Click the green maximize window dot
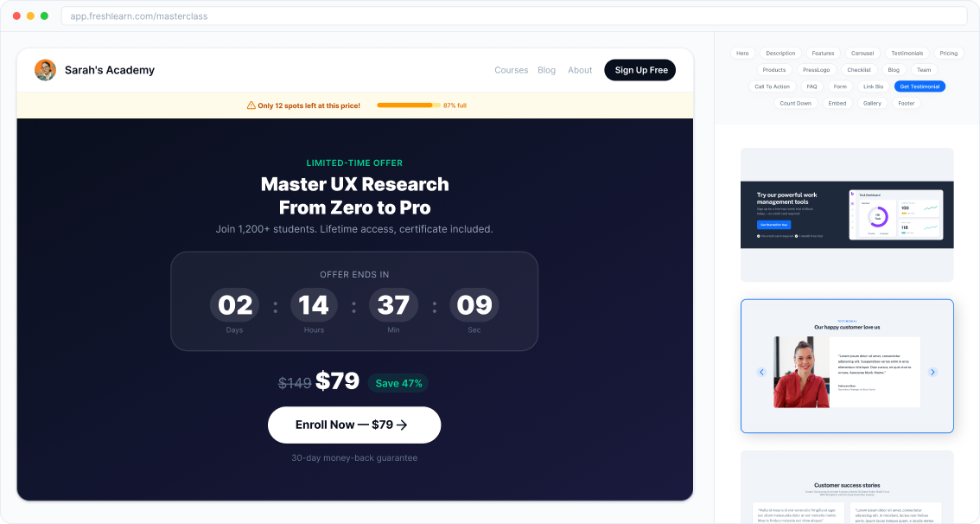This screenshot has height=524, width=980. click(x=44, y=16)
